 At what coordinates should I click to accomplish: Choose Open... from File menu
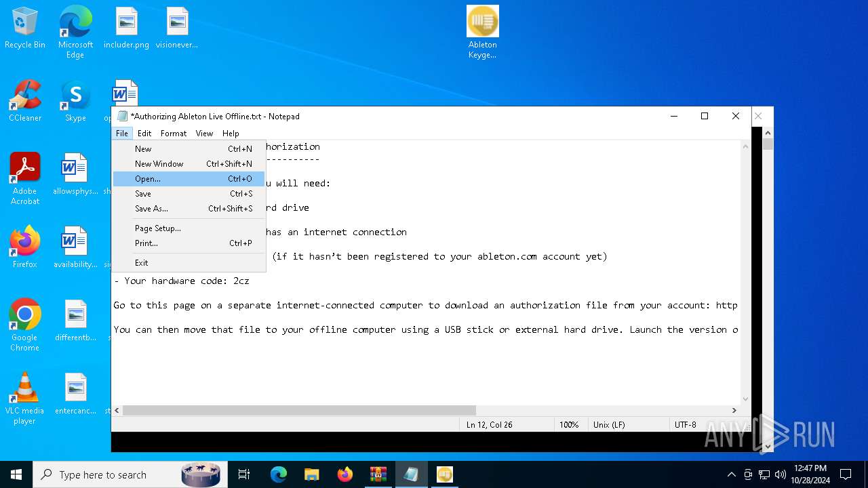tap(189, 179)
